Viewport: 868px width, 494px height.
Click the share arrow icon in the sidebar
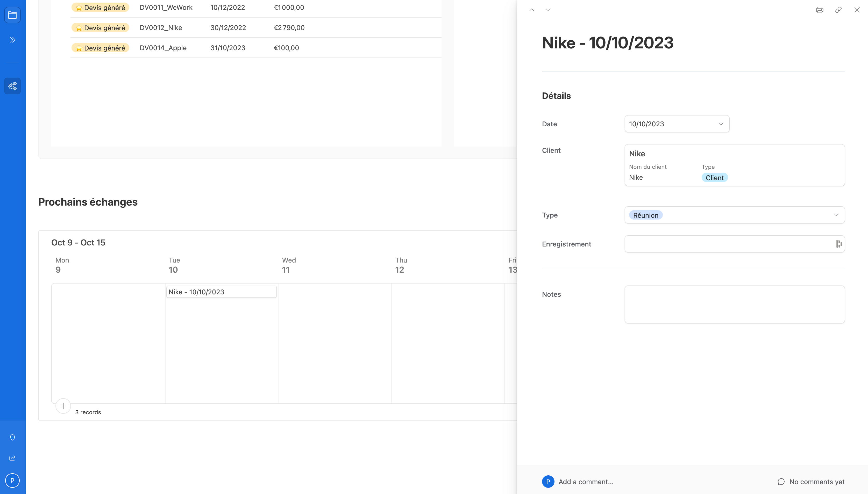12,458
